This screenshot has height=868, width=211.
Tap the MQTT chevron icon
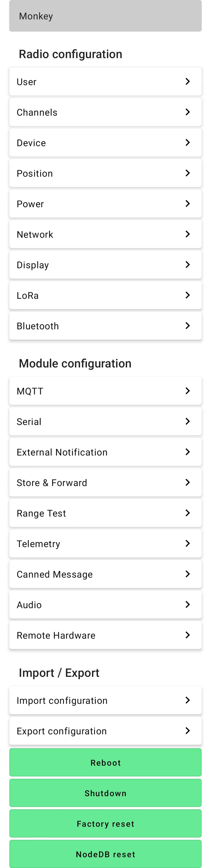[x=188, y=391]
